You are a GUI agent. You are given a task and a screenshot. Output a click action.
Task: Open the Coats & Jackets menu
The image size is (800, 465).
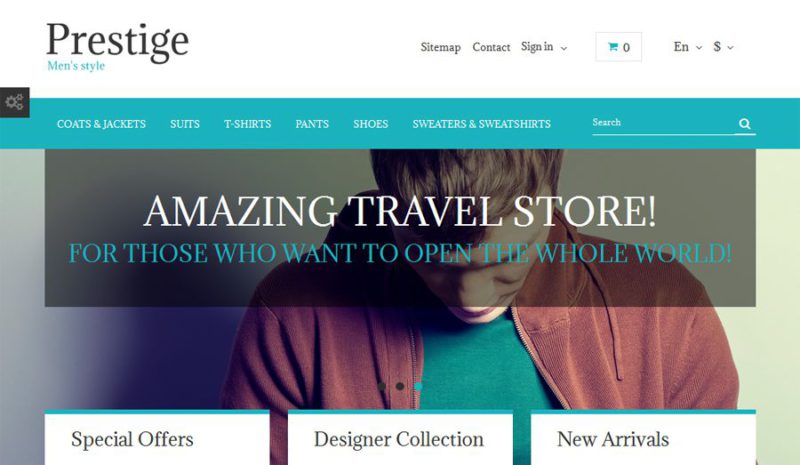[102, 124]
